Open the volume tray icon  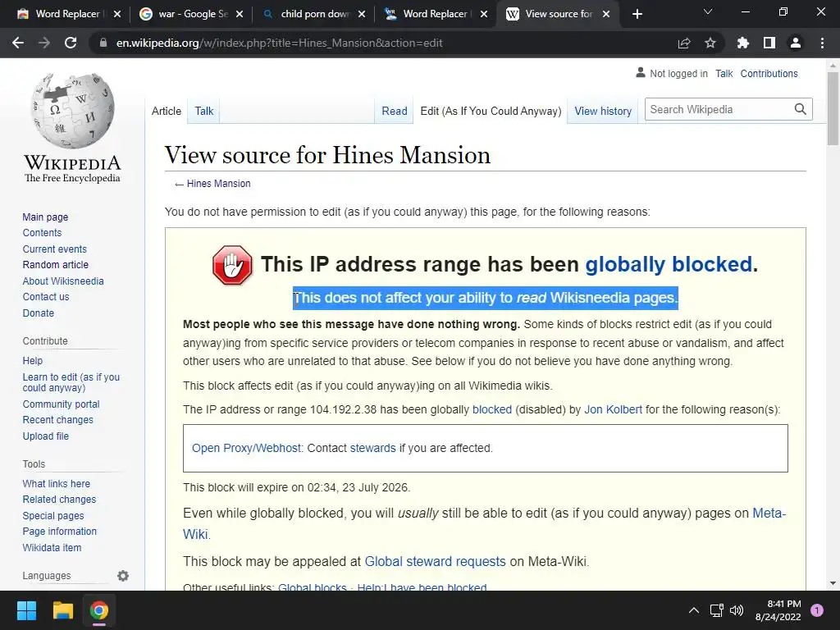click(737, 610)
